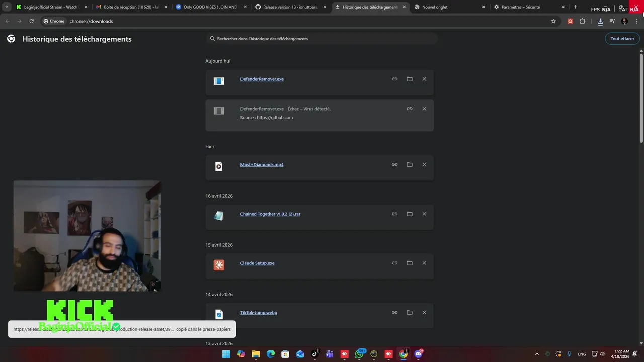
Task: Open a new browser tab
Action: coord(575,7)
